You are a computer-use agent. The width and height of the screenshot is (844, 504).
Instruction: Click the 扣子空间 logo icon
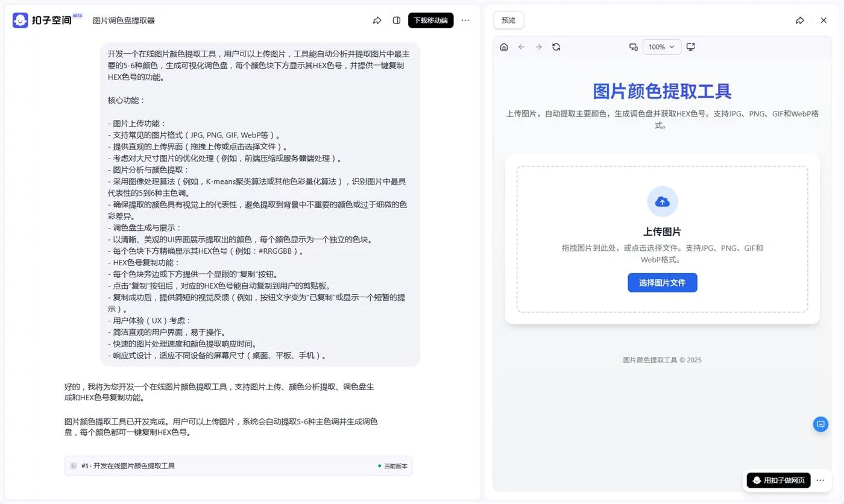[20, 20]
